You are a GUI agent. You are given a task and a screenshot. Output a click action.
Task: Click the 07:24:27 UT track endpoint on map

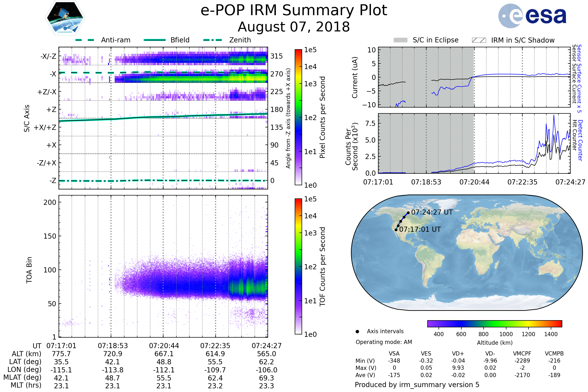(x=408, y=213)
